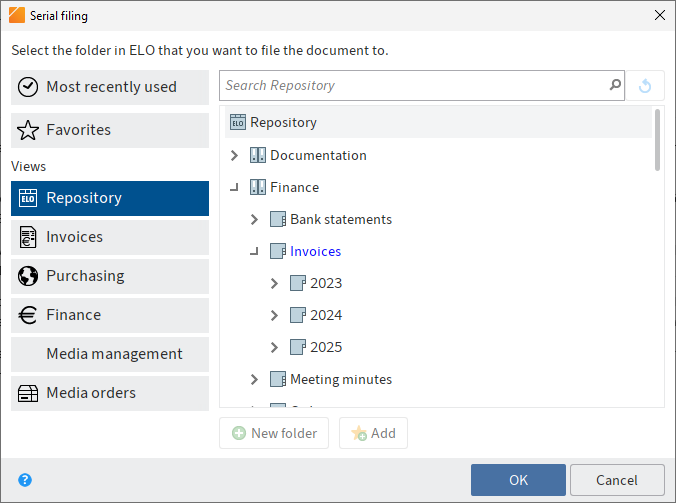This screenshot has width=676, height=503.
Task: Click the clock icon of Most recently used
Action: point(28,87)
